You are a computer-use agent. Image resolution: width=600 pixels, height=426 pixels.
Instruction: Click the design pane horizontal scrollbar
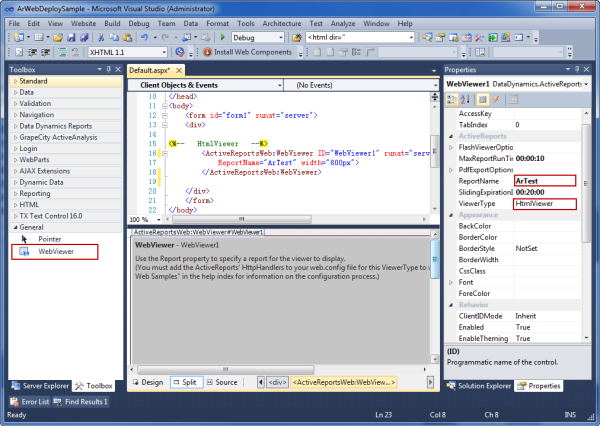coord(226,369)
